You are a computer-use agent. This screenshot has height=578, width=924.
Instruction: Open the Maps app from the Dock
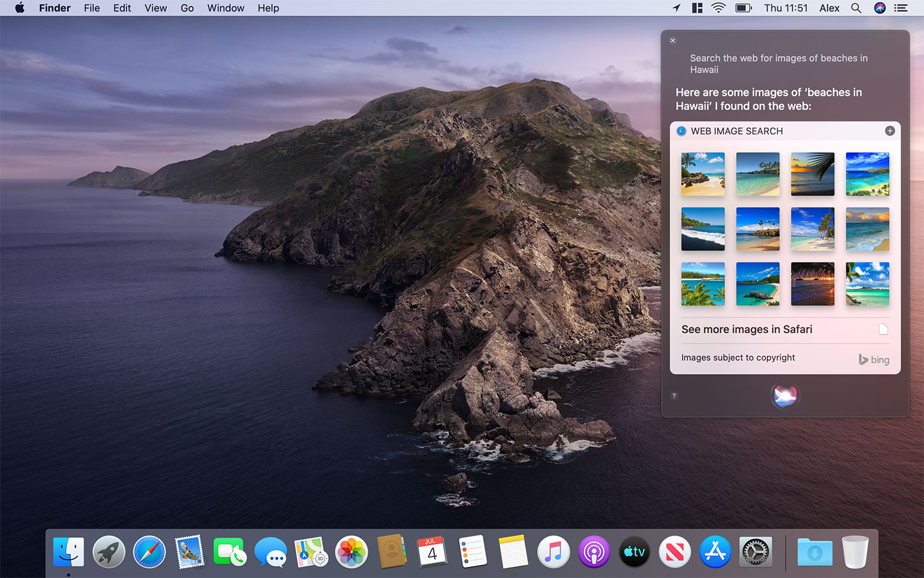[310, 552]
